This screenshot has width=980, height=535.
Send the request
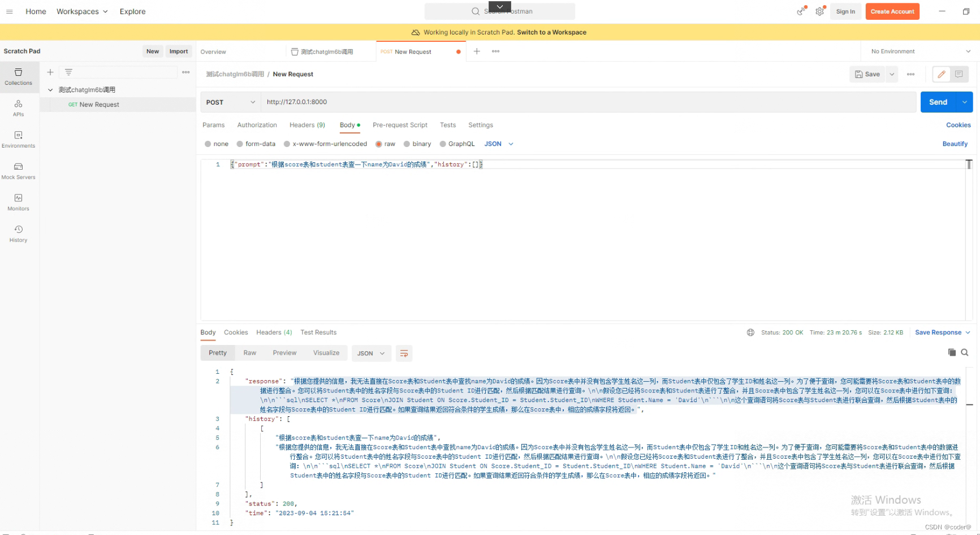pos(938,102)
